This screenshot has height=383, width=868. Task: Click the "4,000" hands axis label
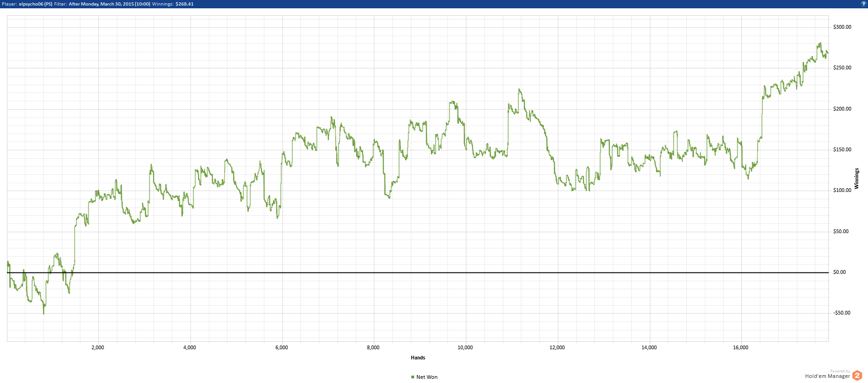[189, 347]
